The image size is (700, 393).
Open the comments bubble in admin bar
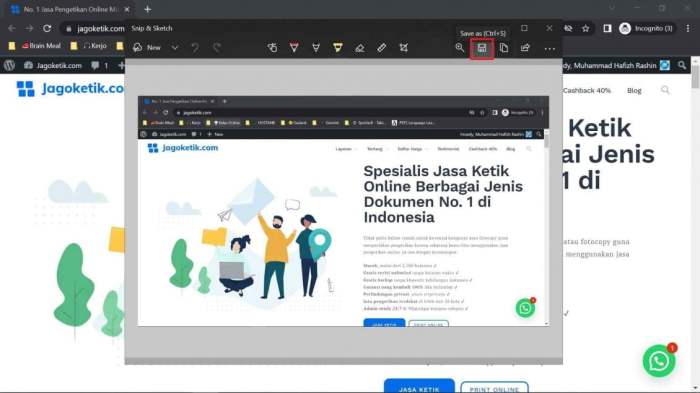tap(100, 65)
